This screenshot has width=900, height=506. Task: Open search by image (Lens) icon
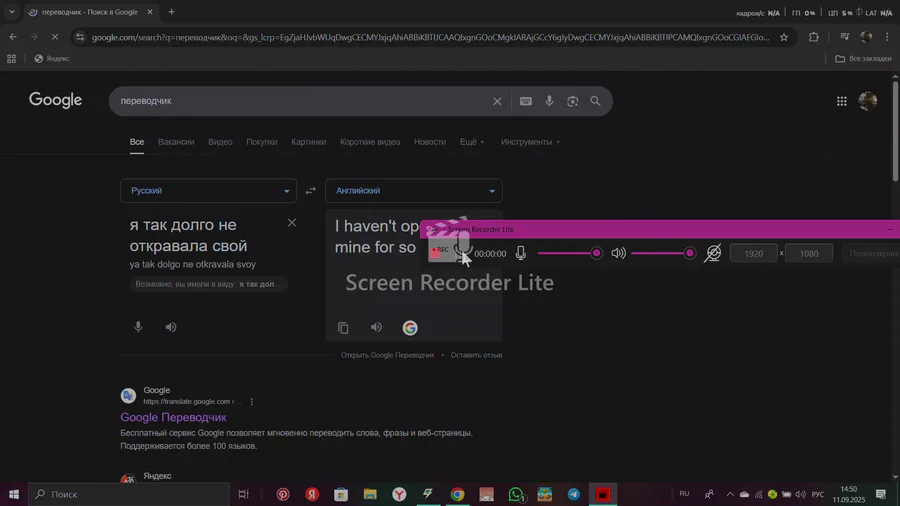click(x=572, y=102)
